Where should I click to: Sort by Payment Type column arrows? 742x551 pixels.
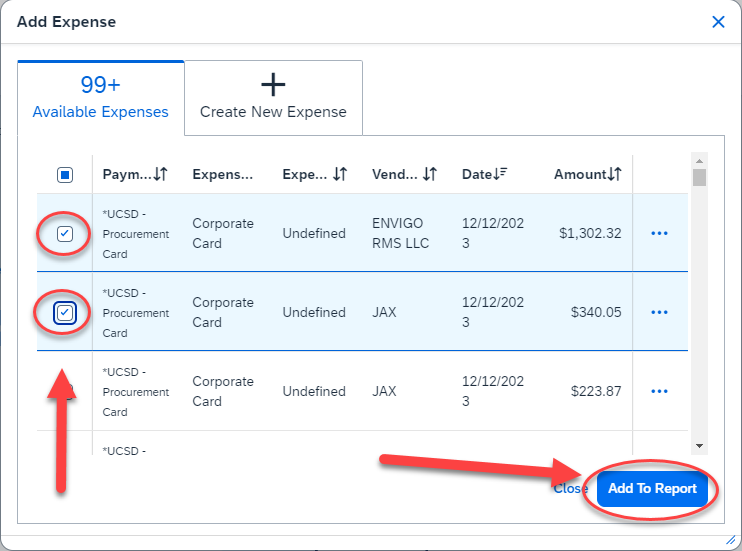tap(161, 174)
